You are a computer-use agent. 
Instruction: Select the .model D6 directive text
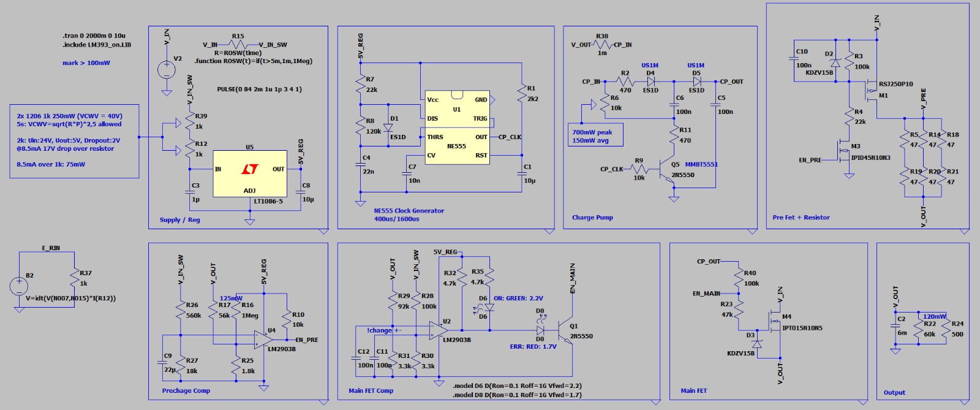(x=517, y=386)
